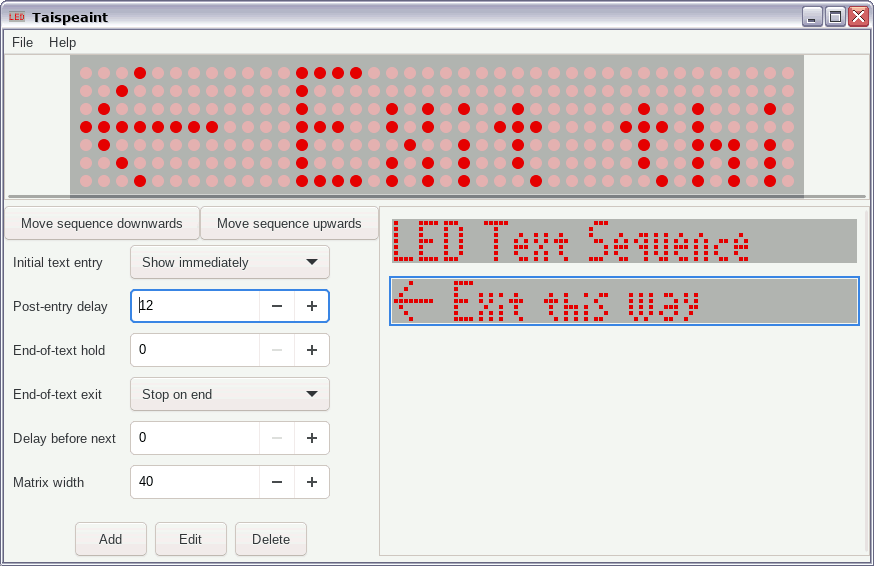Increase the Delay before next value
874x566 pixels.
pos(312,438)
